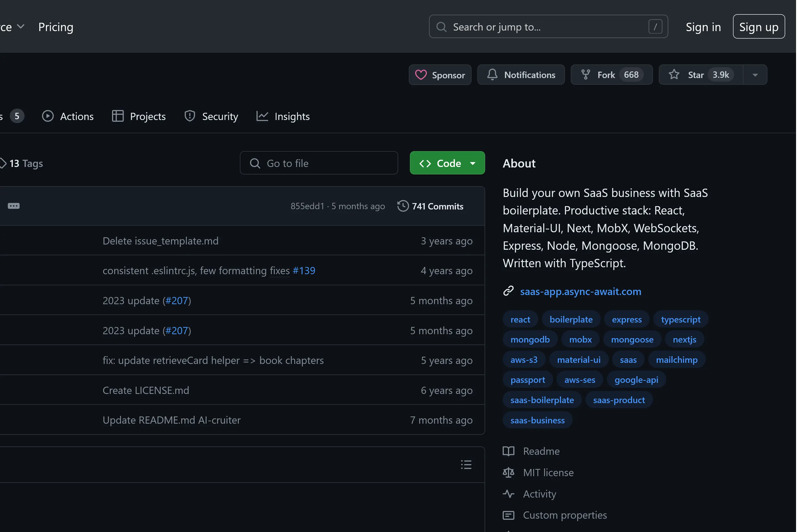The image size is (798, 532).
Task: View the 741 Commits history
Action: 430,206
